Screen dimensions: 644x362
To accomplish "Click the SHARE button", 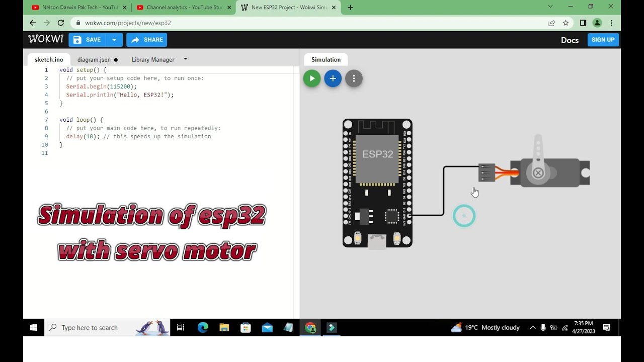I will (147, 40).
